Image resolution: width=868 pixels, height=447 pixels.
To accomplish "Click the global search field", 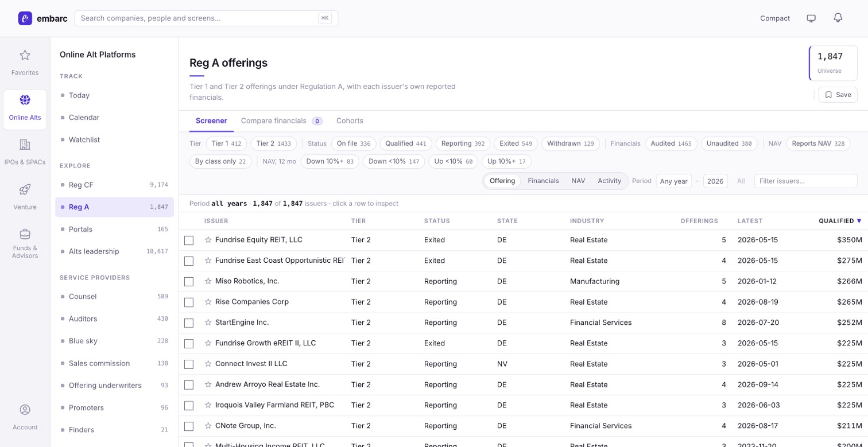I will tap(206, 18).
